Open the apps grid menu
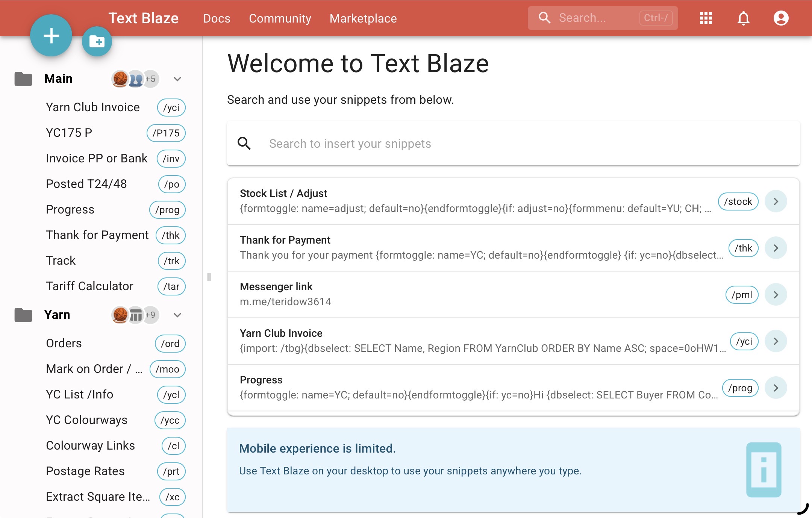Image resolution: width=812 pixels, height=518 pixels. tap(706, 18)
